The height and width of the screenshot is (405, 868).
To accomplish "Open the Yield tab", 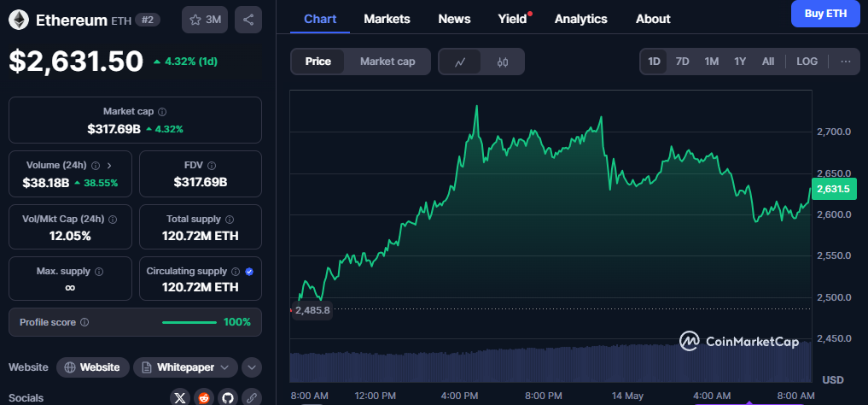I will click(513, 19).
